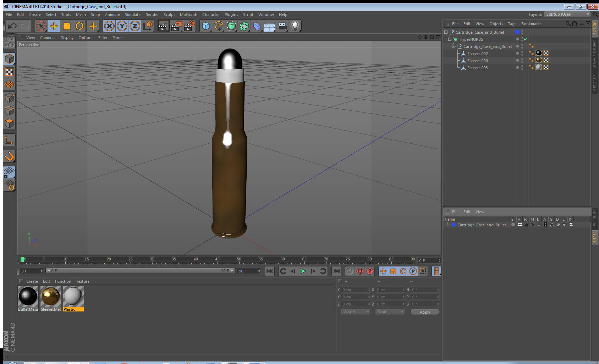Switch to Points mode

(x=9, y=98)
